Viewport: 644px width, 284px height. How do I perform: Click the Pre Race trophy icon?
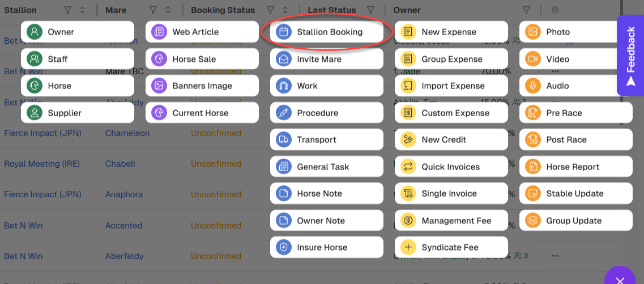pyautogui.click(x=532, y=113)
